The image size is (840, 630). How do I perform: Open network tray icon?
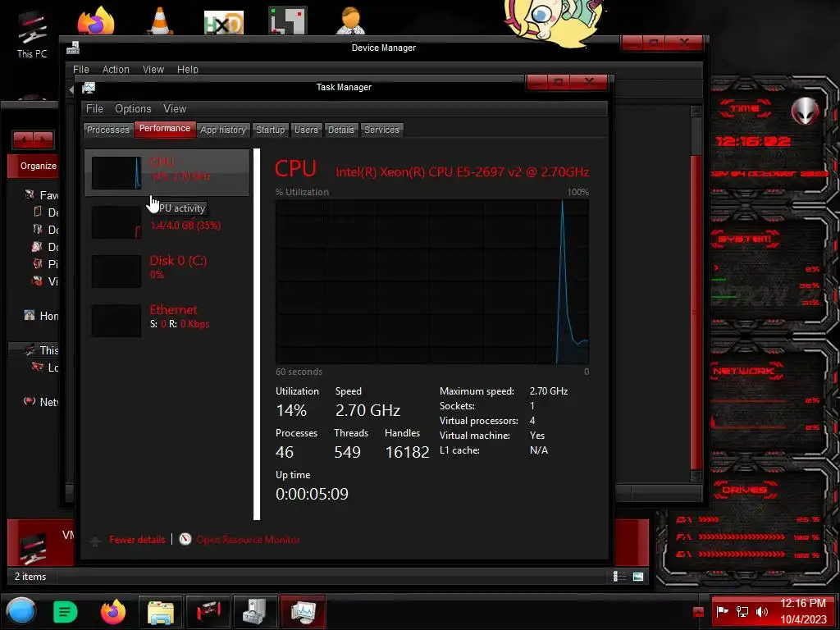[x=742, y=611]
